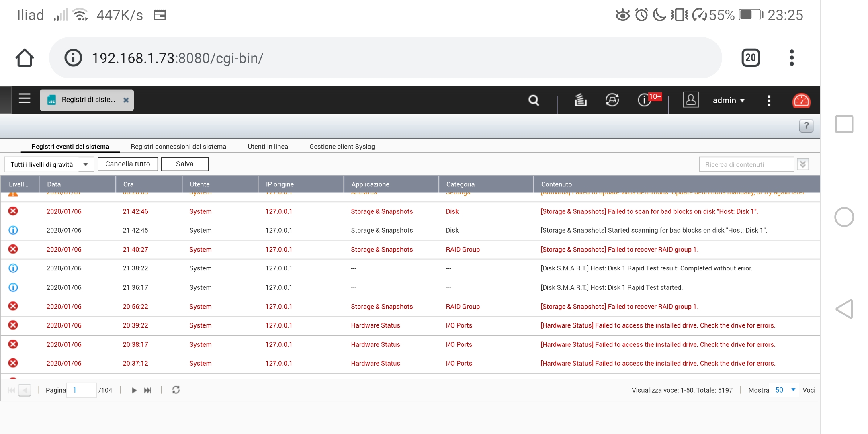Open background tasks stack icon

coord(580,100)
